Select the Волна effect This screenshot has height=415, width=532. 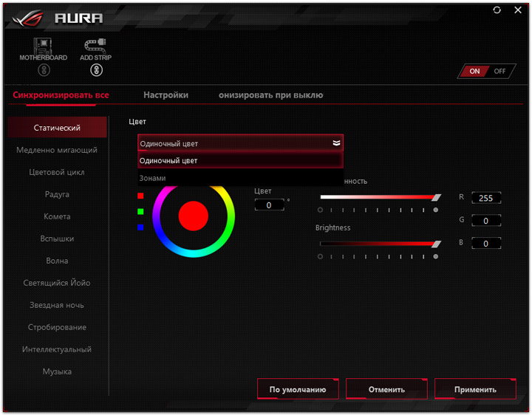(x=57, y=261)
